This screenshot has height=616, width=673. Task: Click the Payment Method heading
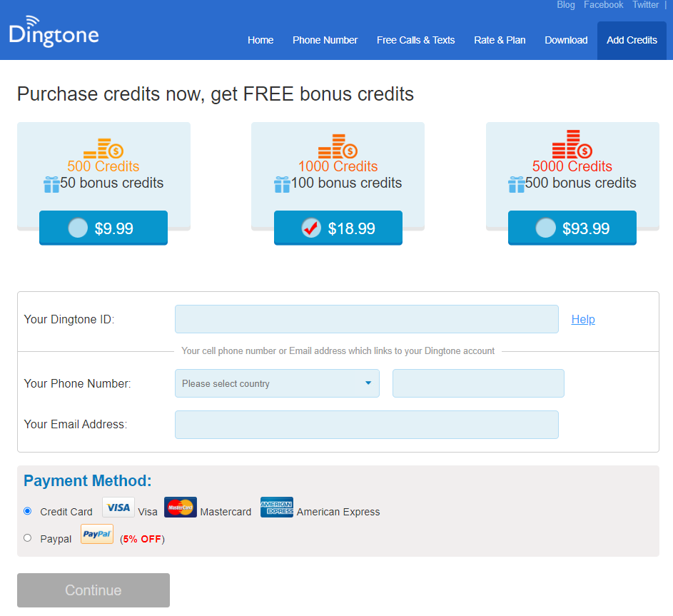88,481
